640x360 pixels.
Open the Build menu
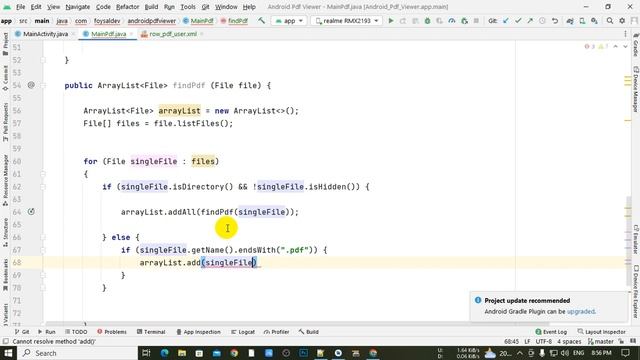click(151, 7)
